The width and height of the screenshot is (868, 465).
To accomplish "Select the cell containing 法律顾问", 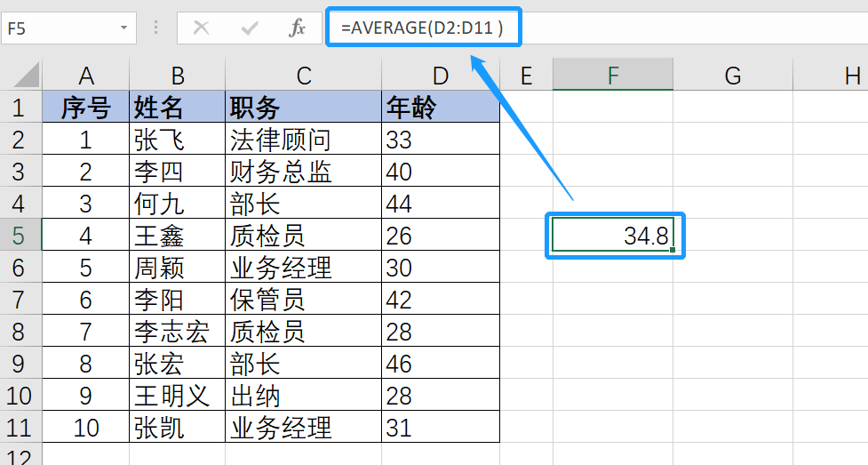I will point(303,139).
